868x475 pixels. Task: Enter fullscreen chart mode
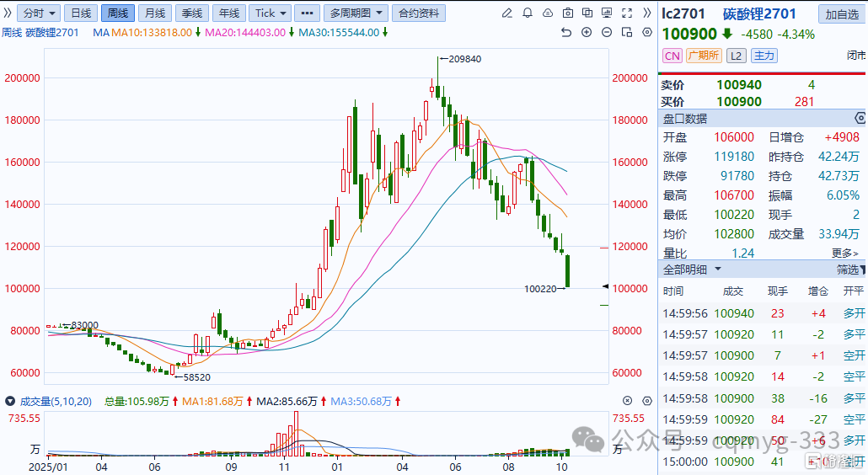[x=627, y=13]
